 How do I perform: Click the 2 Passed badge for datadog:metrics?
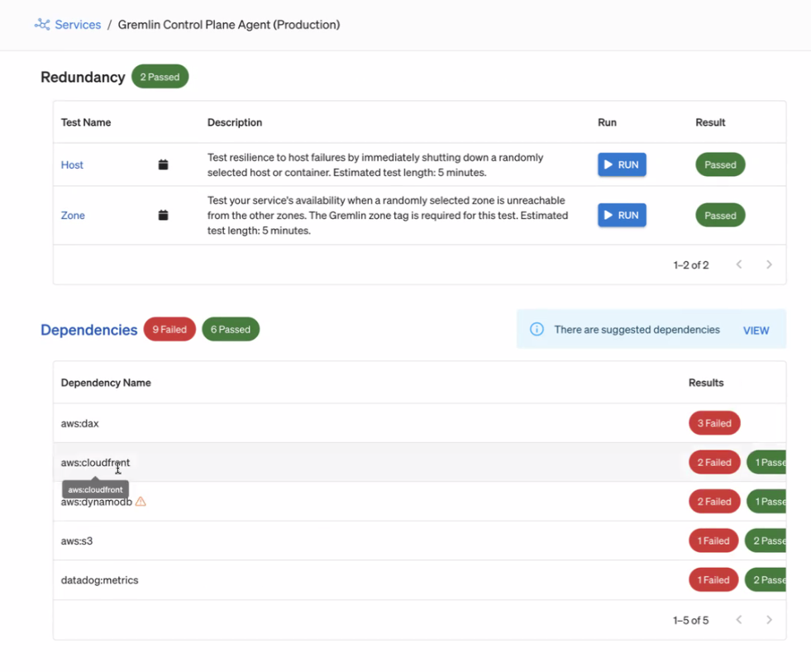click(766, 580)
